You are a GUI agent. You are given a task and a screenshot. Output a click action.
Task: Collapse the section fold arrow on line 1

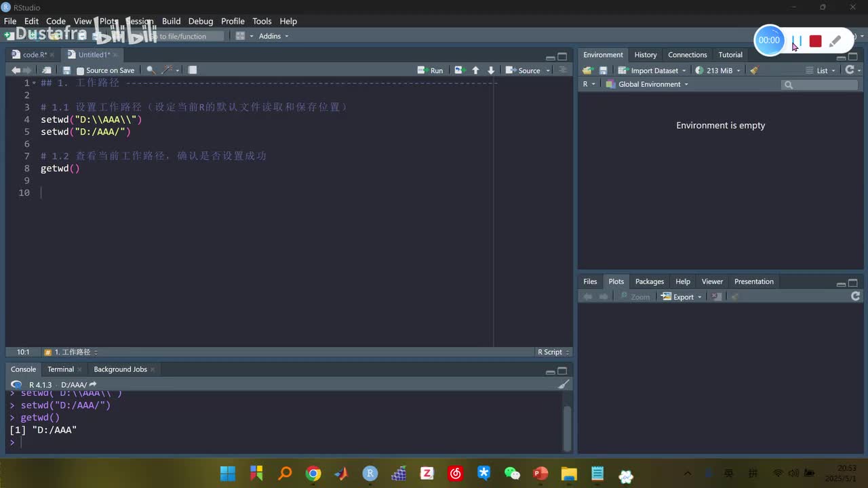click(35, 83)
